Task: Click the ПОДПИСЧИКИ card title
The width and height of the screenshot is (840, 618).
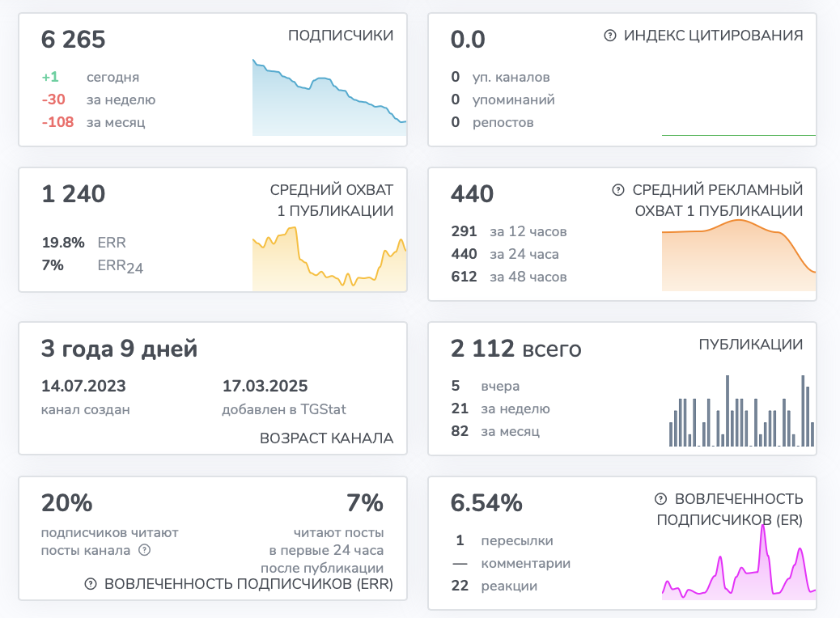Action: click(341, 36)
